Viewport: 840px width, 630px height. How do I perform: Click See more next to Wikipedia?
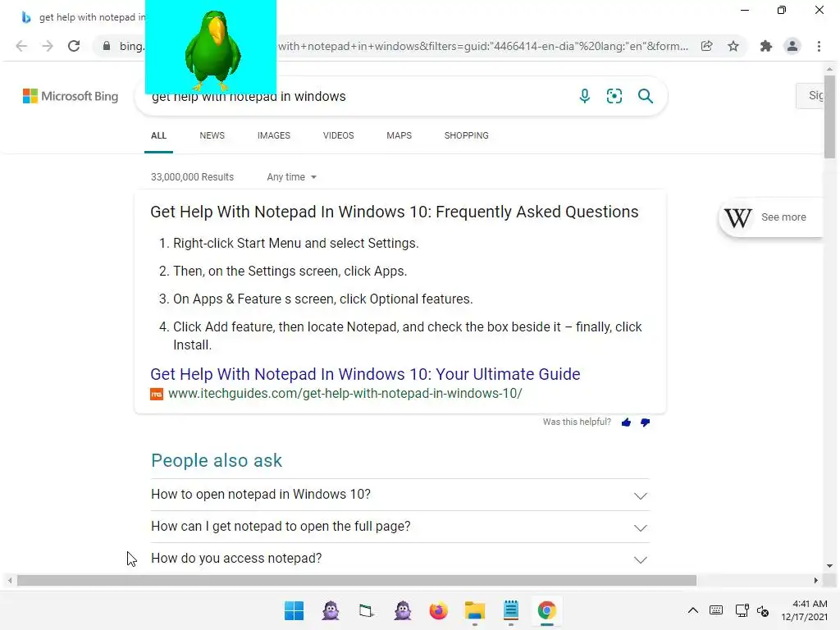(783, 217)
